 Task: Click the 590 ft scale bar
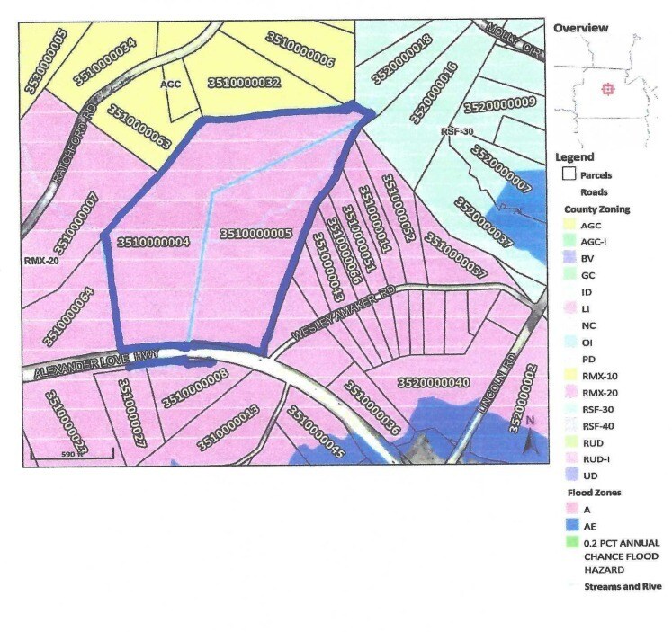[x=72, y=454]
